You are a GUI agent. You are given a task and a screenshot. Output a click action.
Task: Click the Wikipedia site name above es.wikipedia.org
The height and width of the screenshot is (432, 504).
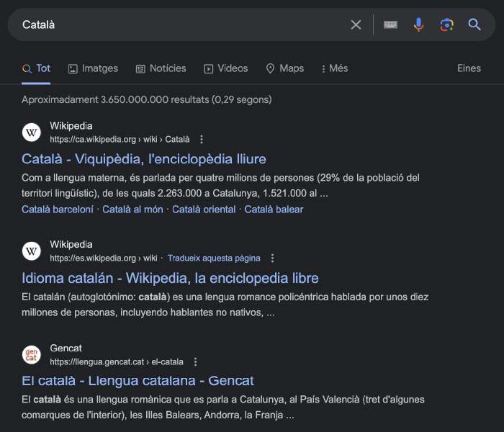click(x=71, y=244)
